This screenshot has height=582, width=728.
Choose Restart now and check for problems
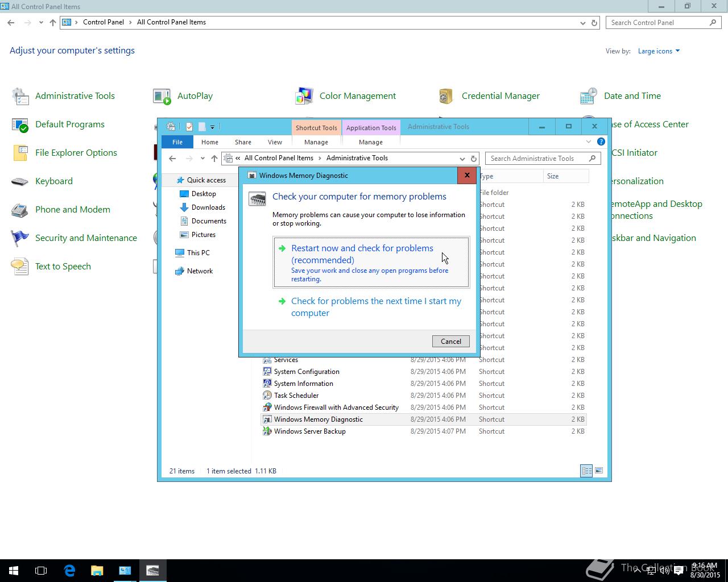click(x=371, y=263)
